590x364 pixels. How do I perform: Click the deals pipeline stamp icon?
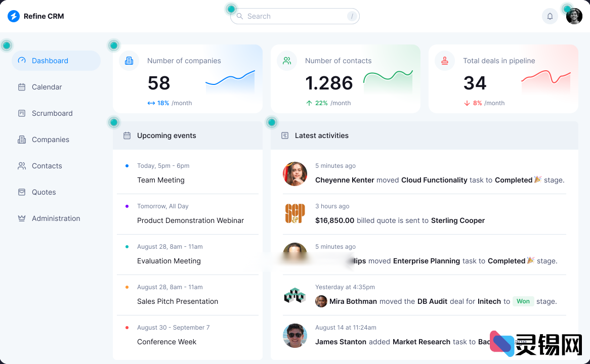click(x=445, y=61)
